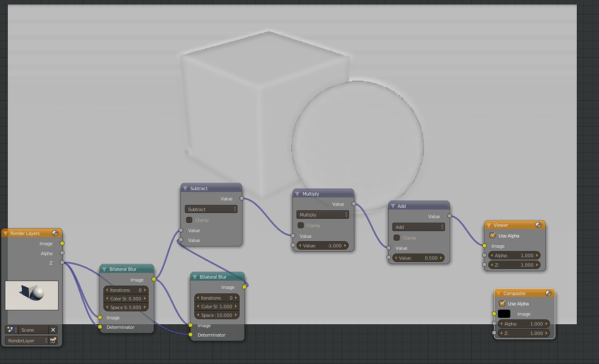Collapse the Subtract node
Viewport: 599px width, 364px height.
tap(185, 189)
